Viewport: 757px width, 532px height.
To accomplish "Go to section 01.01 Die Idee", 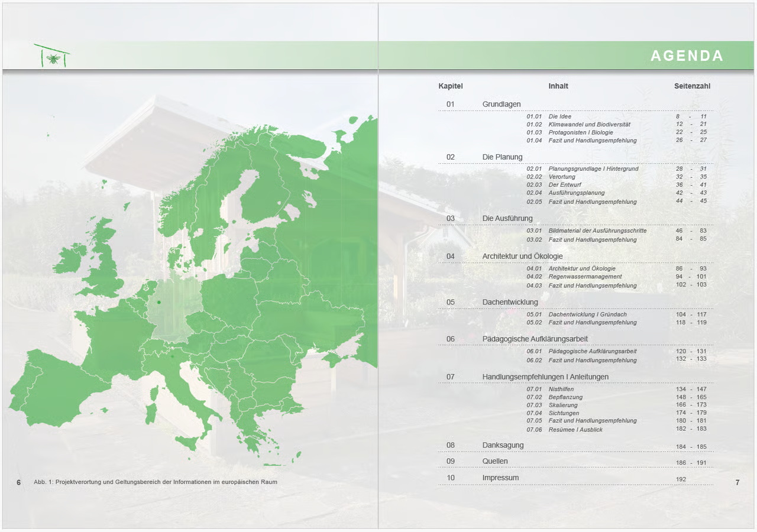I will [x=559, y=117].
